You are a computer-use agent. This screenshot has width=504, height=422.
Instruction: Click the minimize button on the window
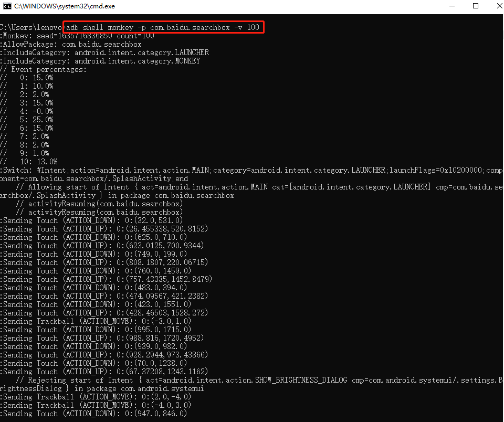coord(452,6)
